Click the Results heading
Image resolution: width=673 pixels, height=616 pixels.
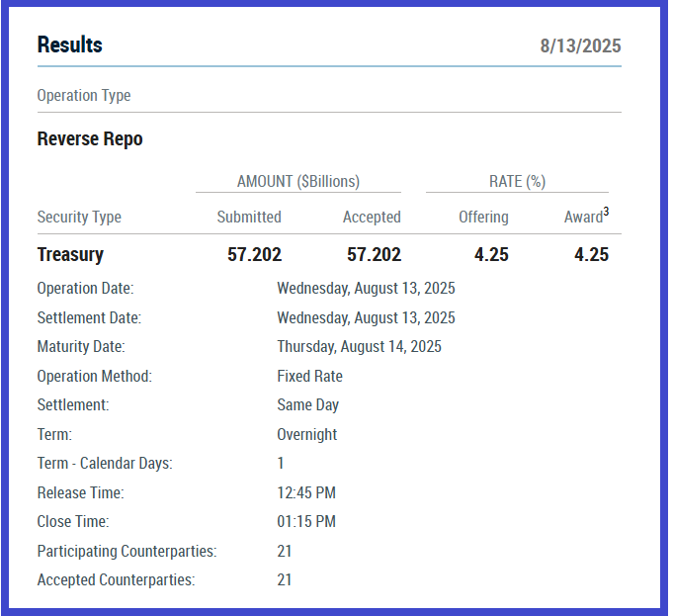coord(69,44)
